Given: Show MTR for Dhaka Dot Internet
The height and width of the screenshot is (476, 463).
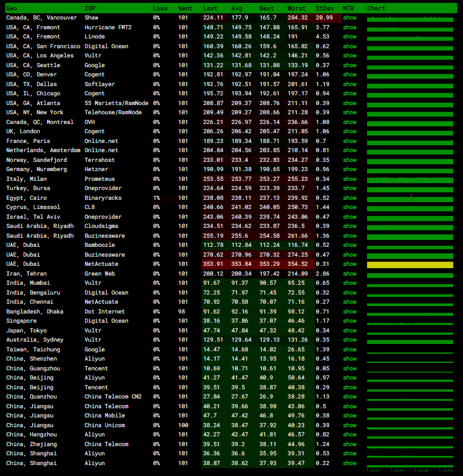Looking at the screenshot, I should click(x=350, y=311).
